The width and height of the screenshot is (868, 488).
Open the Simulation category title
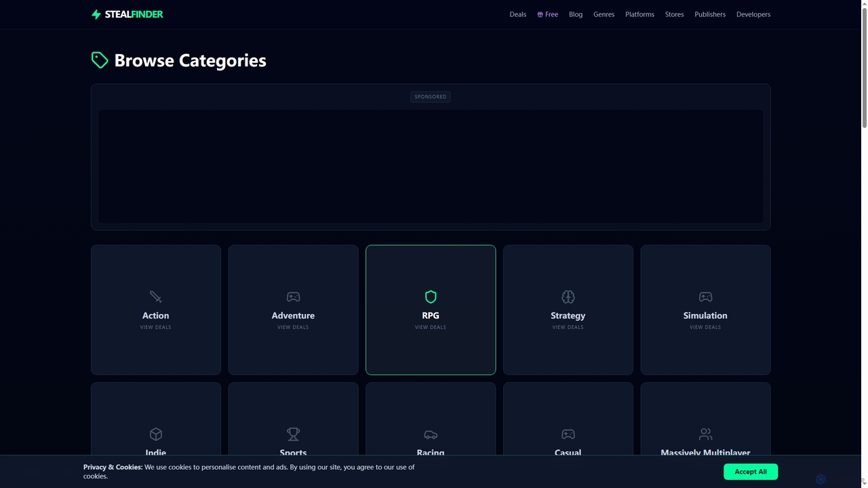click(x=705, y=315)
